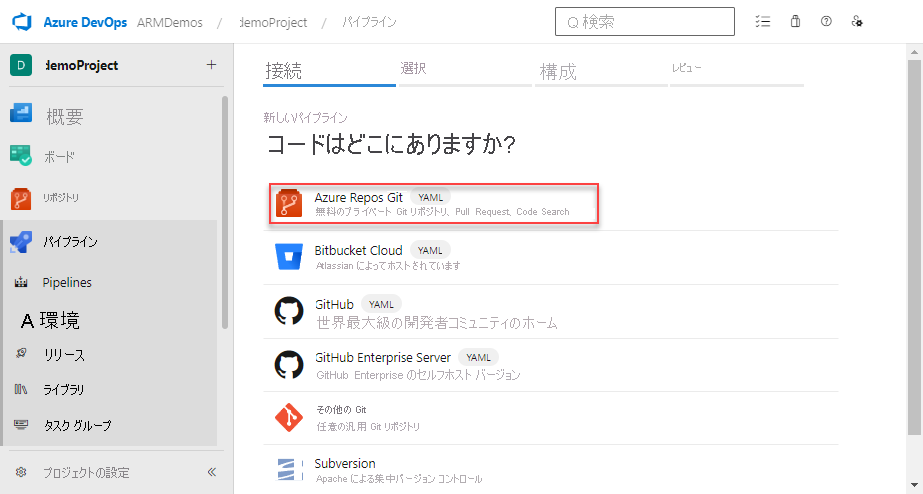Click the 概要 overview icon
The width and height of the screenshot is (923, 494).
tap(21, 112)
